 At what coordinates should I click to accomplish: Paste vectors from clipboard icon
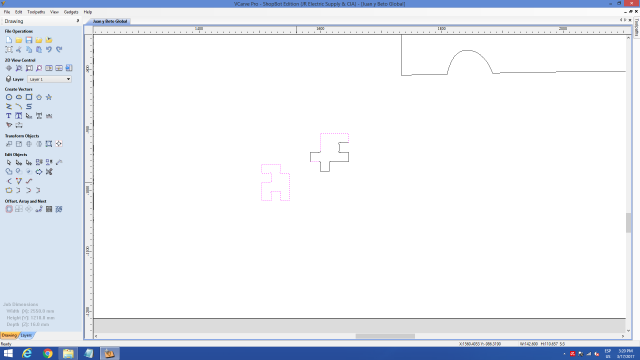coord(39,49)
